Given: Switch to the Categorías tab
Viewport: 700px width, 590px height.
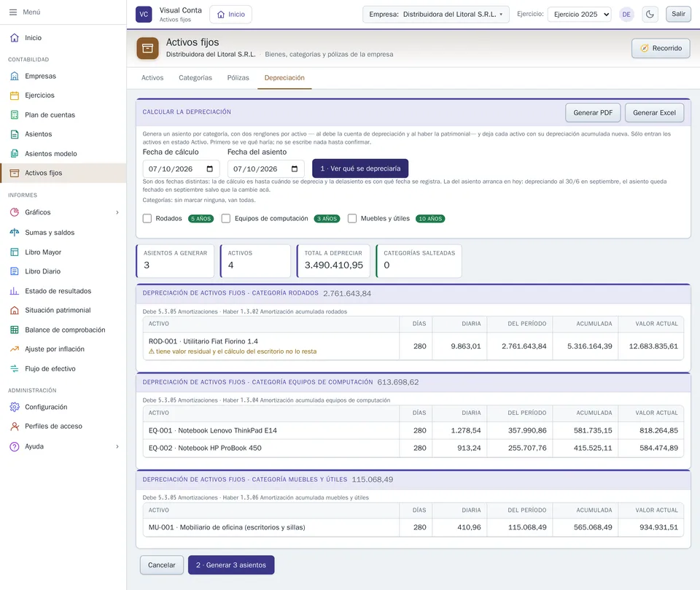Looking at the screenshot, I should click(195, 78).
